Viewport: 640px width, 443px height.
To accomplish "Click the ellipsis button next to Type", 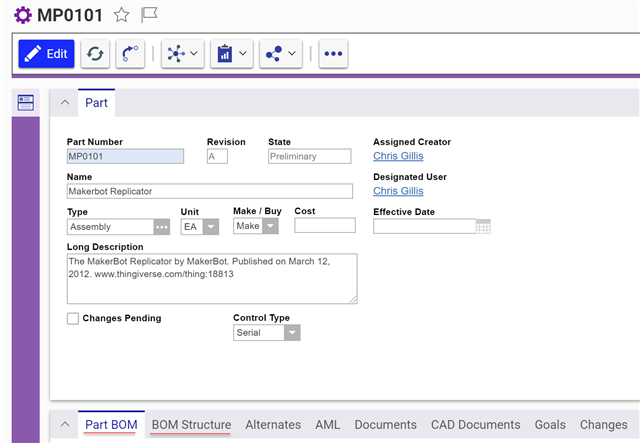I will point(162,227).
